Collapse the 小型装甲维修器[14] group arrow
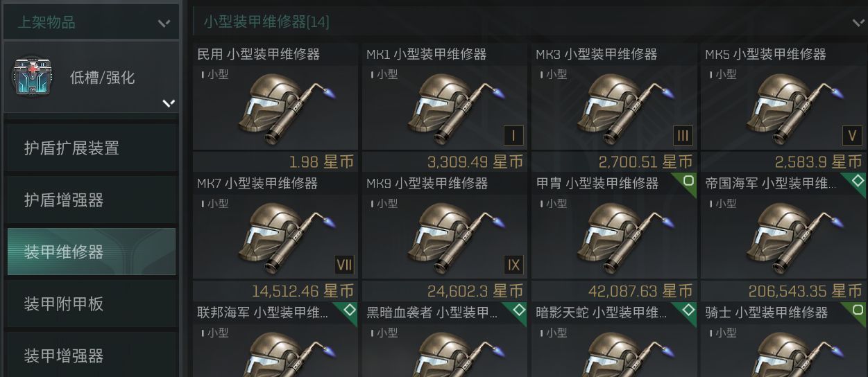This screenshot has width=868, height=377. (x=858, y=22)
